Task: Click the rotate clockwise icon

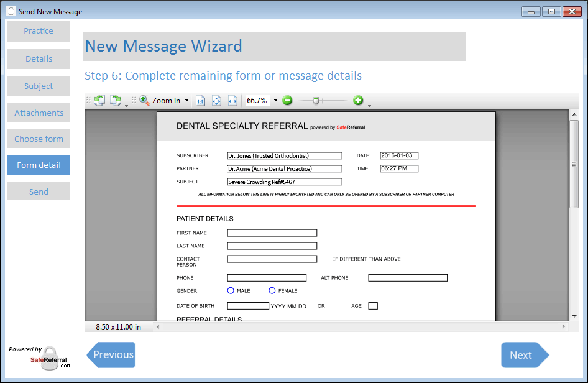Action: (116, 100)
